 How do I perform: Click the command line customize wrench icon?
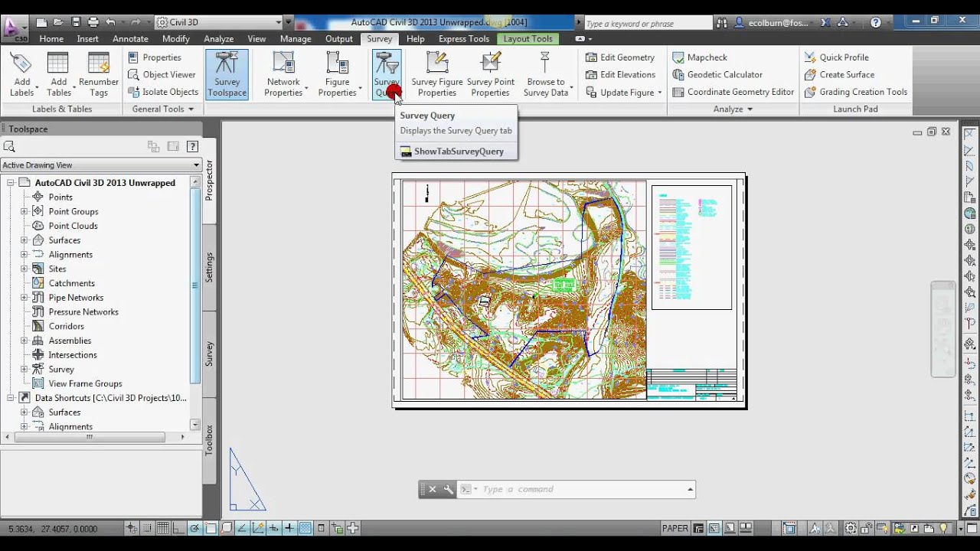pos(449,489)
